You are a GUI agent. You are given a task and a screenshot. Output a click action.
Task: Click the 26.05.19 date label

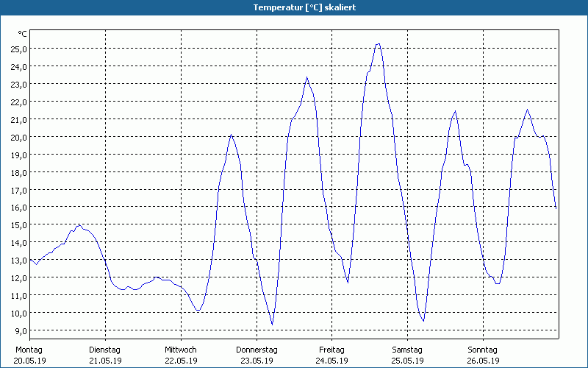point(482,361)
